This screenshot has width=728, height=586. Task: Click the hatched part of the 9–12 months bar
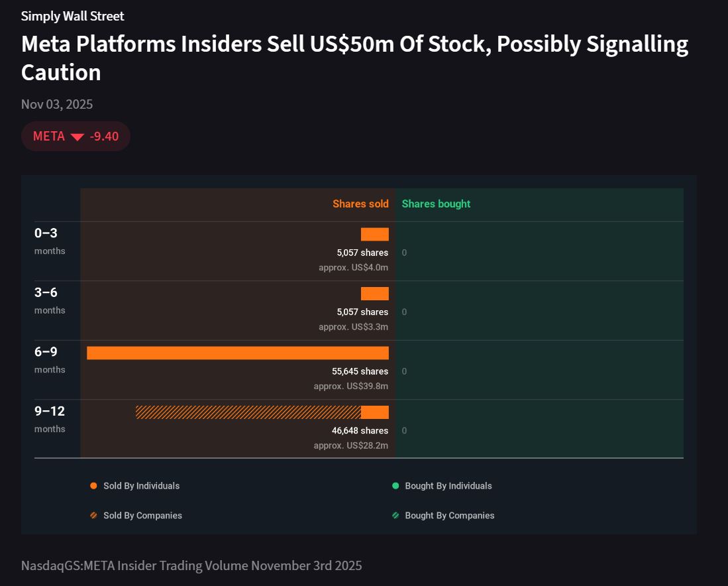(248, 412)
